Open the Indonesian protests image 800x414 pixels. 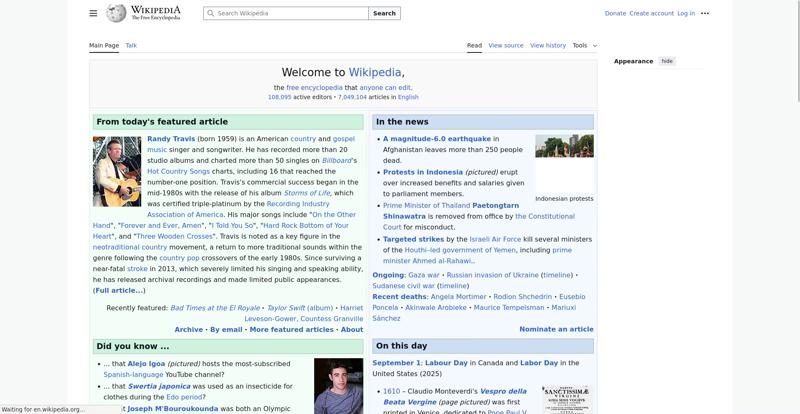[x=564, y=146]
